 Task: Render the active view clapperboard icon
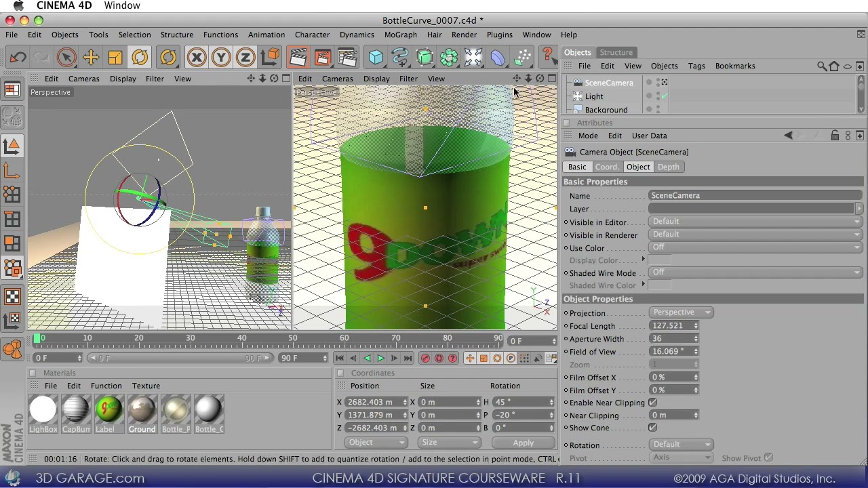298,58
